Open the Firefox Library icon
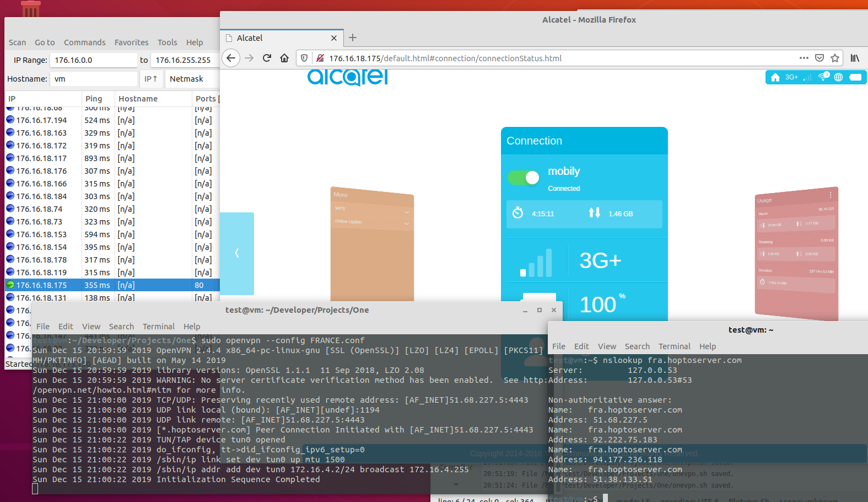This screenshot has width=868, height=502. [855, 58]
